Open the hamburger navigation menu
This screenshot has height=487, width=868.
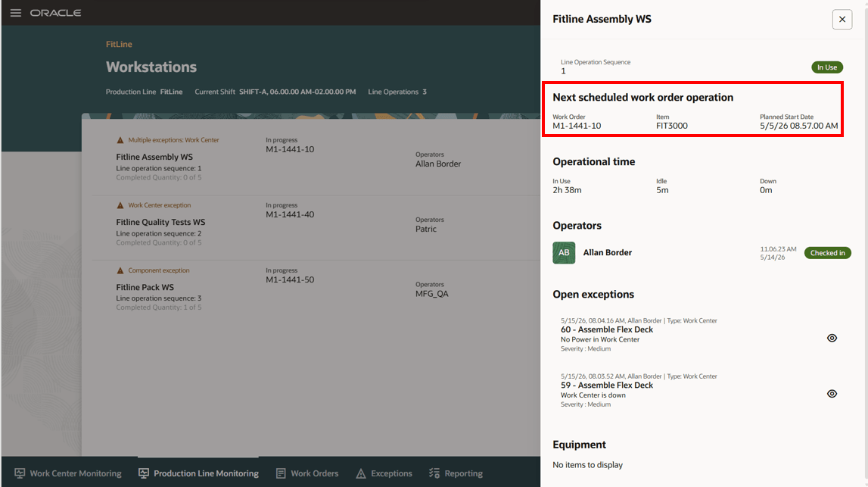pos(15,13)
